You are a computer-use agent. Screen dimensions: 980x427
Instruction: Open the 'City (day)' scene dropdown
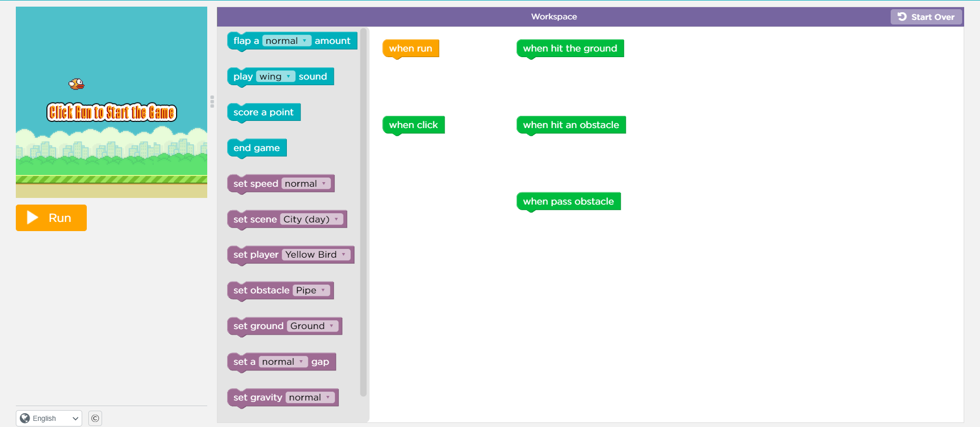(x=311, y=219)
